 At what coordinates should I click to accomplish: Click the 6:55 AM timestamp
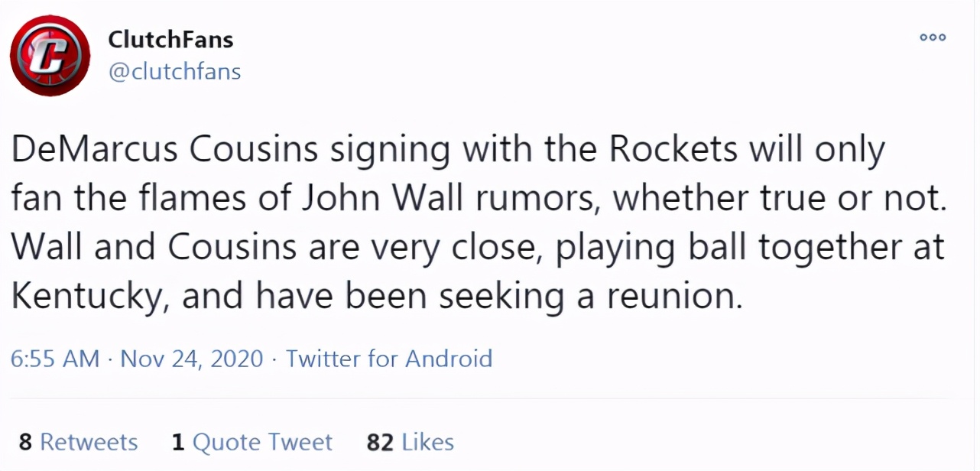[55, 359]
